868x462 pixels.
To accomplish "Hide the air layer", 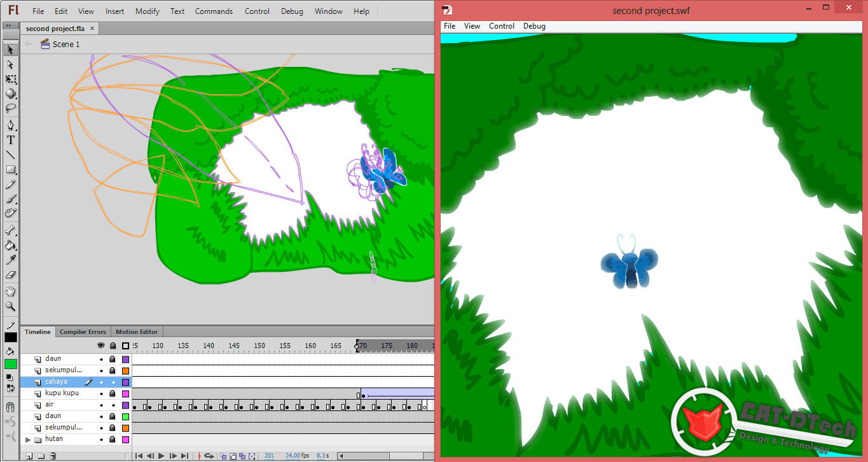I will (x=101, y=405).
